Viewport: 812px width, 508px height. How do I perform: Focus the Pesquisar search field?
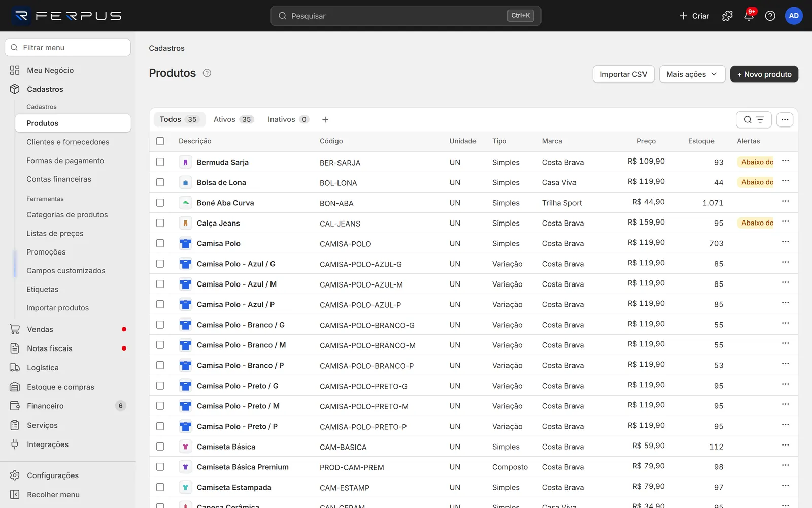pos(405,16)
